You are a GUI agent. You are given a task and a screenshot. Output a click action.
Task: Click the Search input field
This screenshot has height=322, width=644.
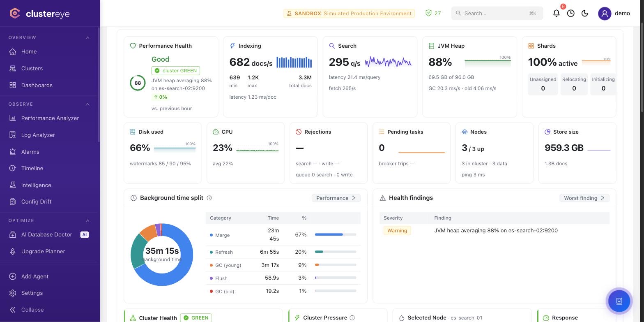point(497,13)
